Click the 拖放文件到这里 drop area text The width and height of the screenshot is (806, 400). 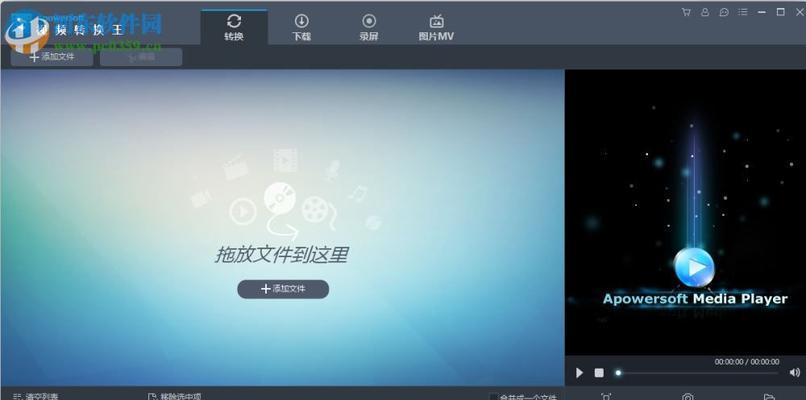(x=282, y=255)
